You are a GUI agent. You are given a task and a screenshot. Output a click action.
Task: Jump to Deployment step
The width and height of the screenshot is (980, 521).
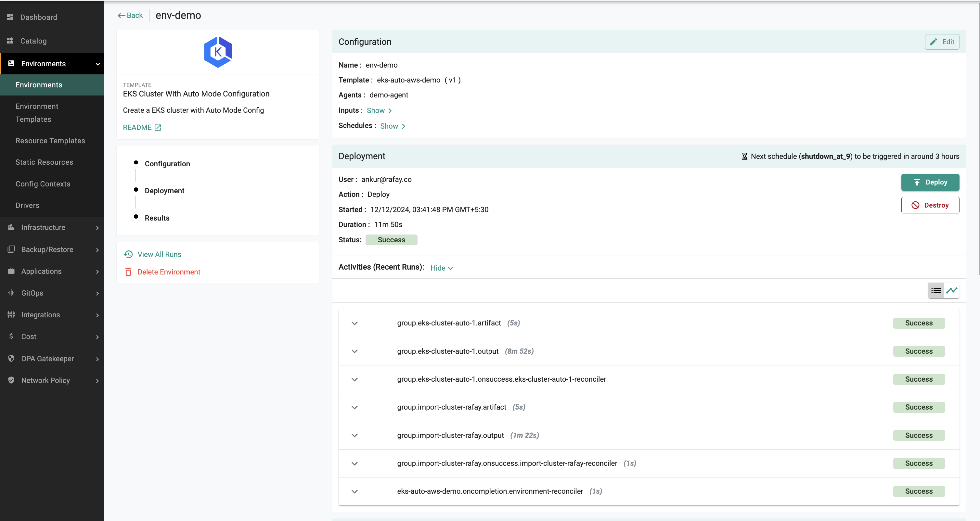click(x=164, y=191)
